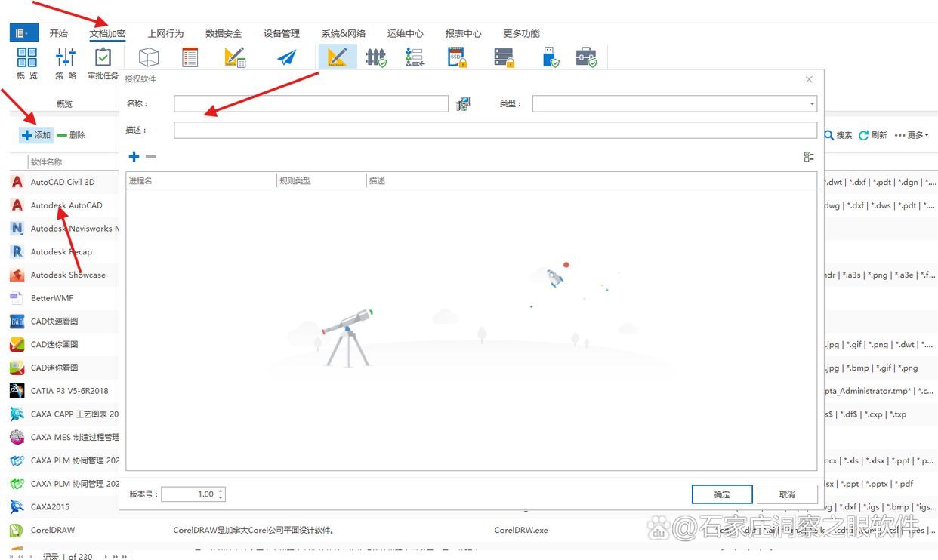
Task: Click the 描述 input field
Action: [495, 131]
